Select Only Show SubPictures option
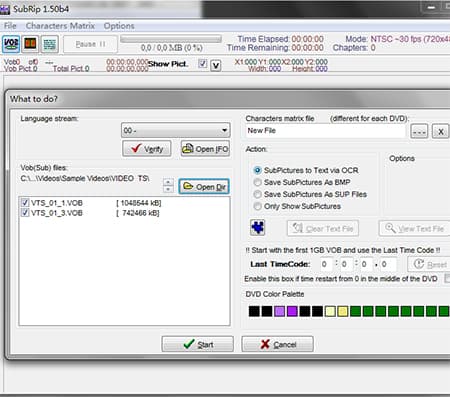 point(257,206)
